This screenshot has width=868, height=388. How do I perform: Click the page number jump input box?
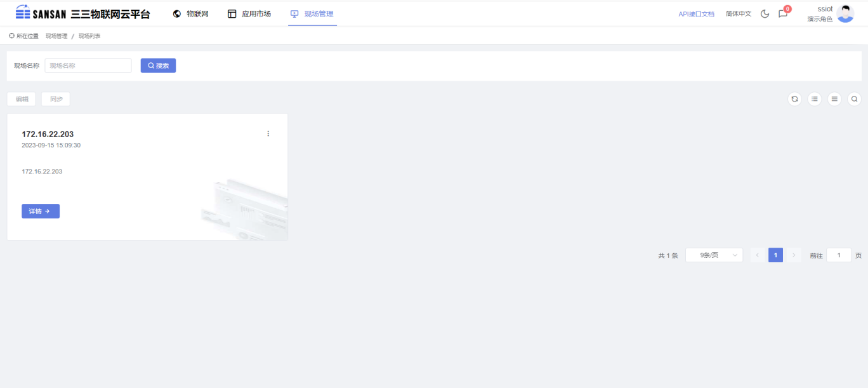[839, 255]
